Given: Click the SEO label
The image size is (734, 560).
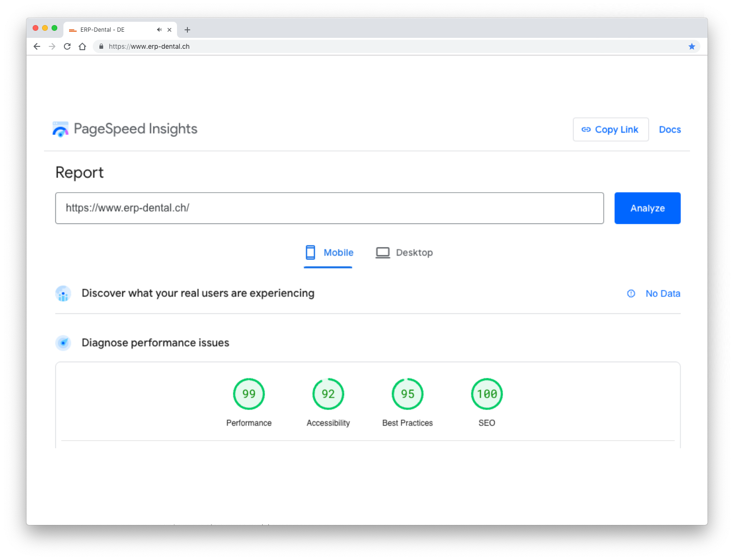Looking at the screenshot, I should click(487, 423).
